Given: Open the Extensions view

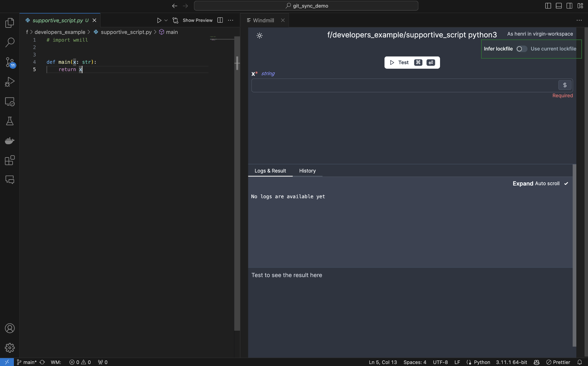Looking at the screenshot, I should pos(10,160).
